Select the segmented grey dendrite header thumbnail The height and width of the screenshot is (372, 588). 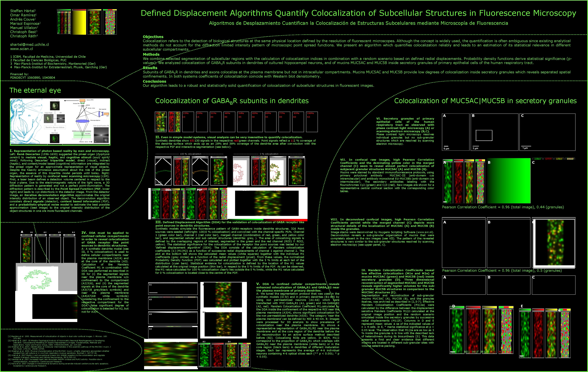tap(110, 22)
